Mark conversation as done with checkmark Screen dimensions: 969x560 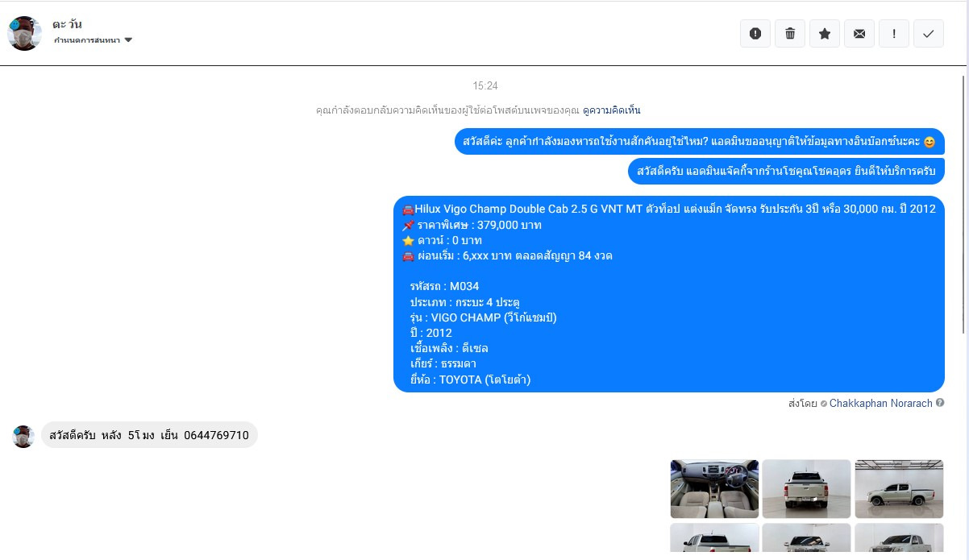[929, 34]
